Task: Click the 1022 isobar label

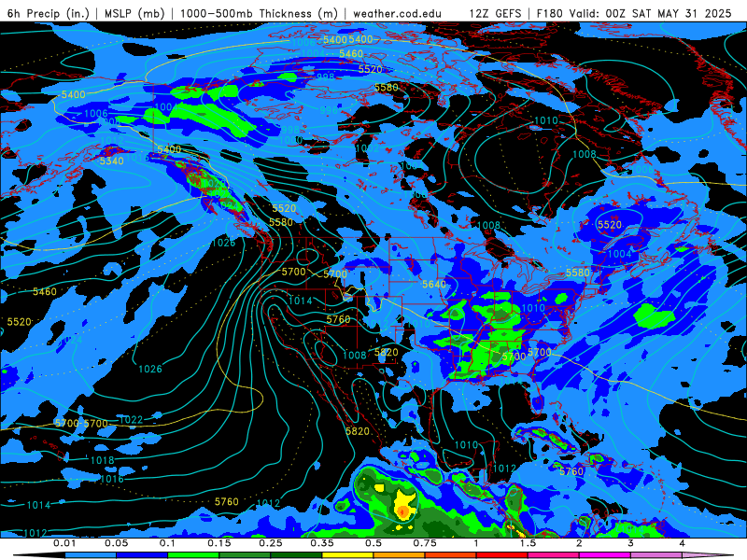Action: (x=131, y=419)
